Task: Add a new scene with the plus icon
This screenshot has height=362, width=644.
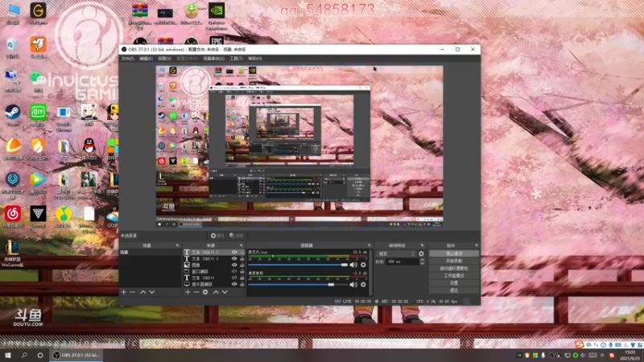Action: (x=124, y=292)
